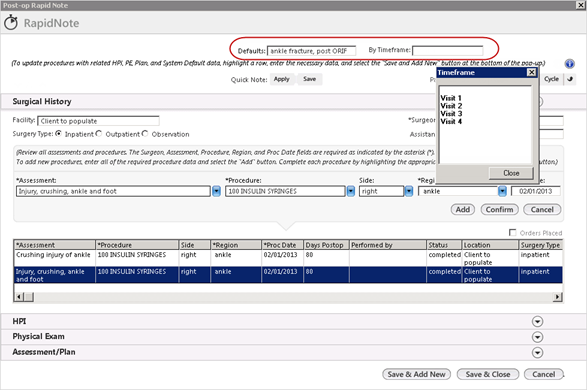
Task: Close the Timeframe popup with the X
Action: point(531,72)
